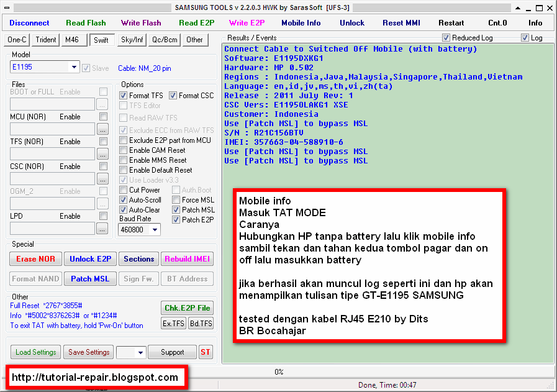
Task: Open the Baud Rate 460800 dropdown
Action: pos(155,230)
